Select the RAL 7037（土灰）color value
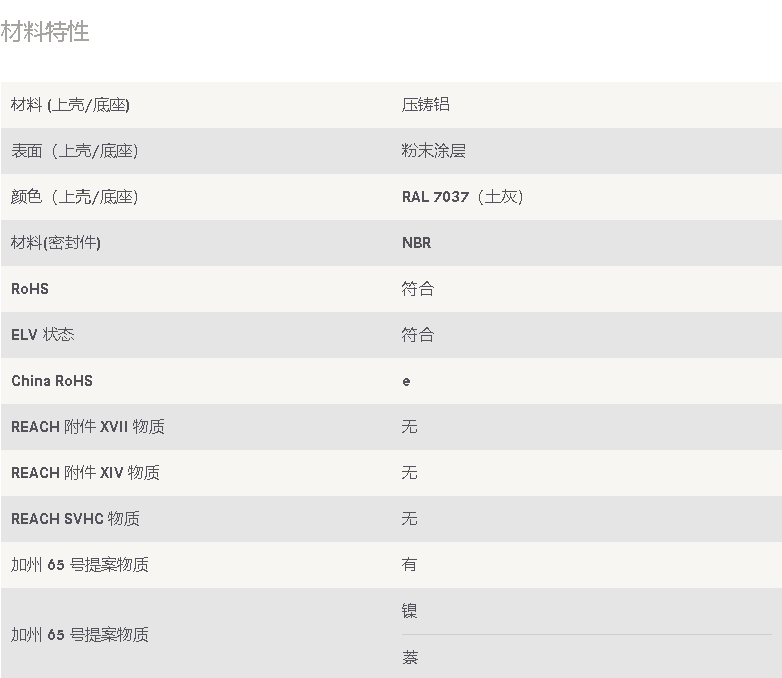This screenshot has height=678, width=782. click(x=463, y=197)
